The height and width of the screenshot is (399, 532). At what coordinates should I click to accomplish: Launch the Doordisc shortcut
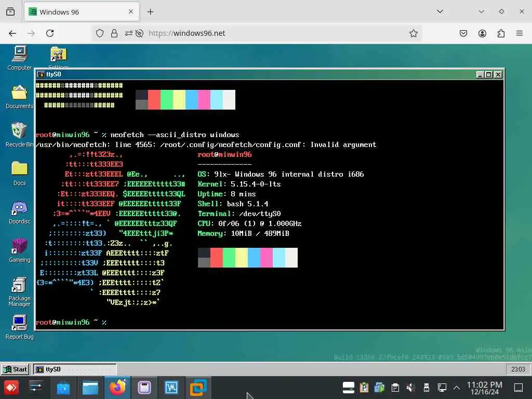19,212
